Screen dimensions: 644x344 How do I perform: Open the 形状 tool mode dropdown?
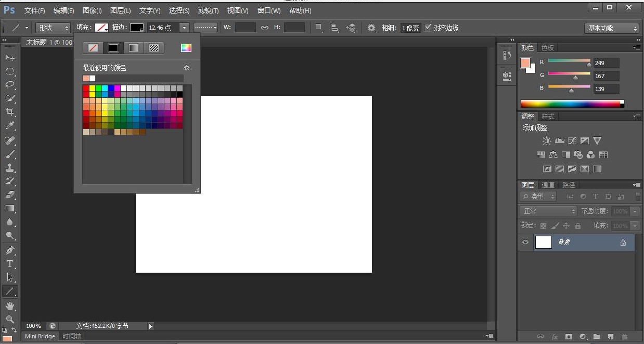[x=53, y=28]
